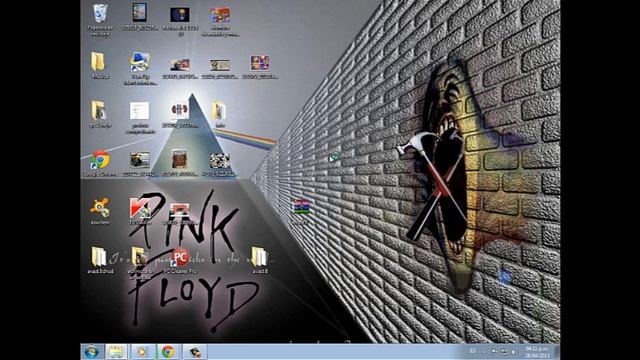640x360 pixels.
Task: Open the Recycle Bin desktop icon
Action: coord(100,20)
